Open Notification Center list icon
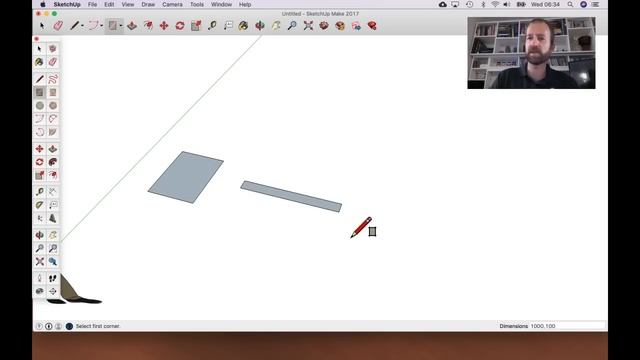 tap(596, 4)
